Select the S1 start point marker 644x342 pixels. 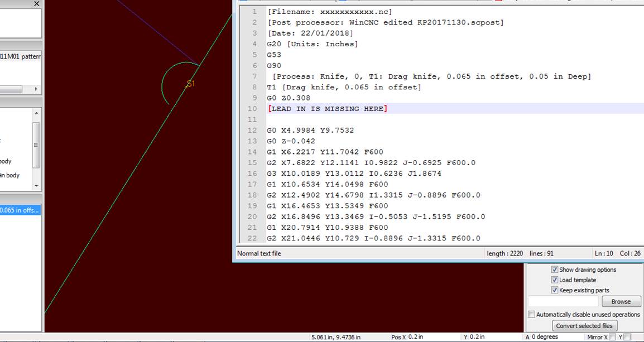pos(190,84)
